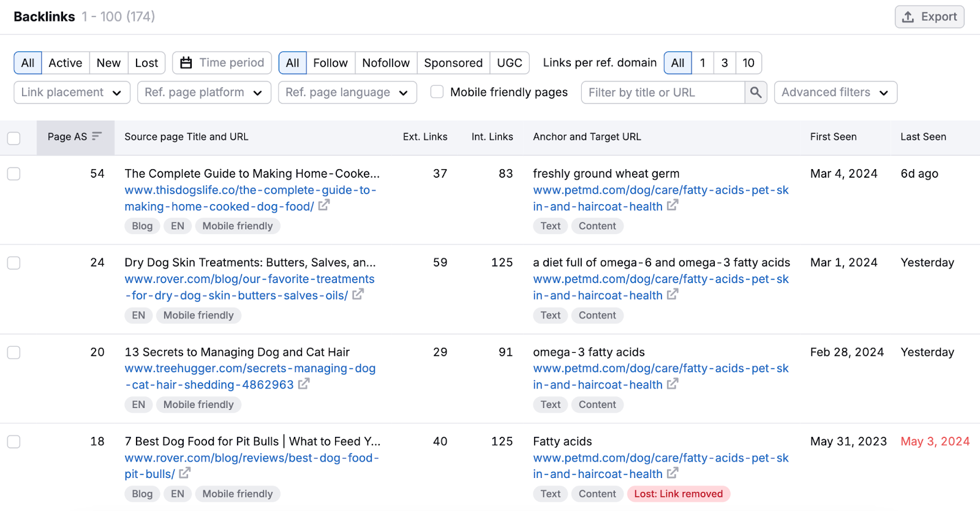The width and height of the screenshot is (980, 511).
Task: Click the Text tag in omega-3 fatty acids row
Action: tap(551, 404)
